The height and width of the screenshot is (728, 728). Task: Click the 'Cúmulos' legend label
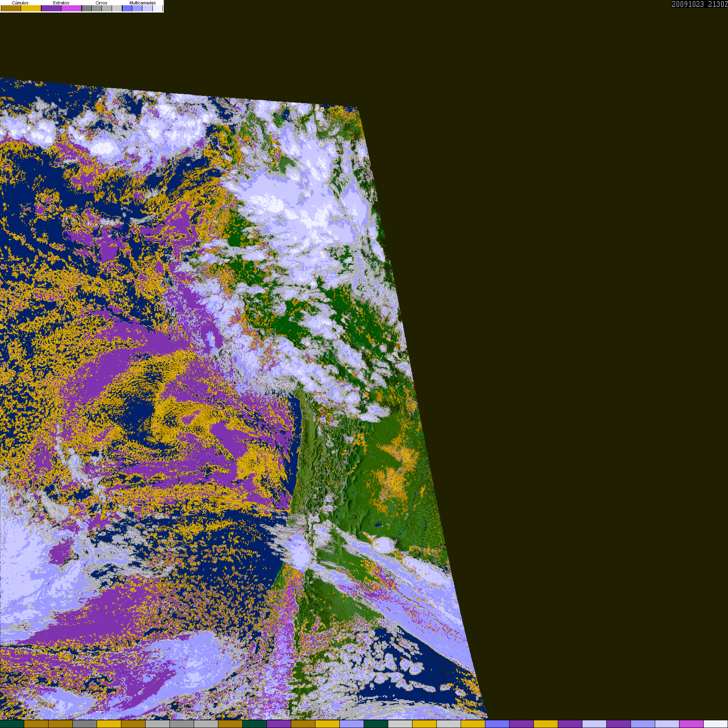(x=20, y=3)
